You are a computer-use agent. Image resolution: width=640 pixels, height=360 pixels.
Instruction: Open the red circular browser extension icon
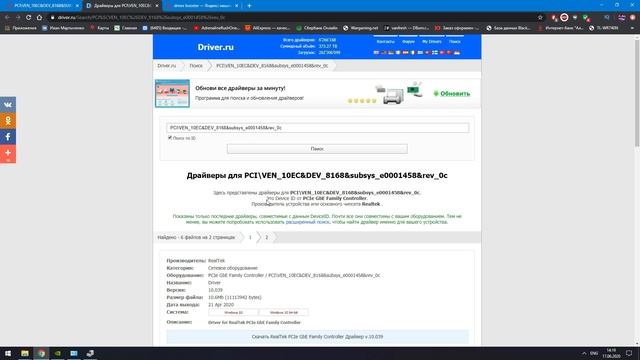point(564,18)
